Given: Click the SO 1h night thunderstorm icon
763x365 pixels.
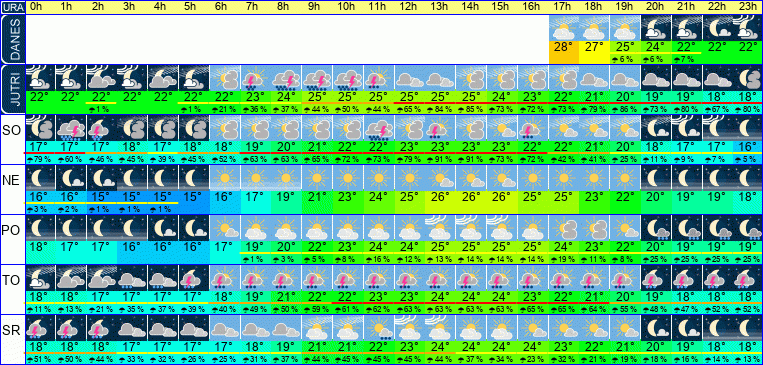Looking at the screenshot, I should pos(71,128).
